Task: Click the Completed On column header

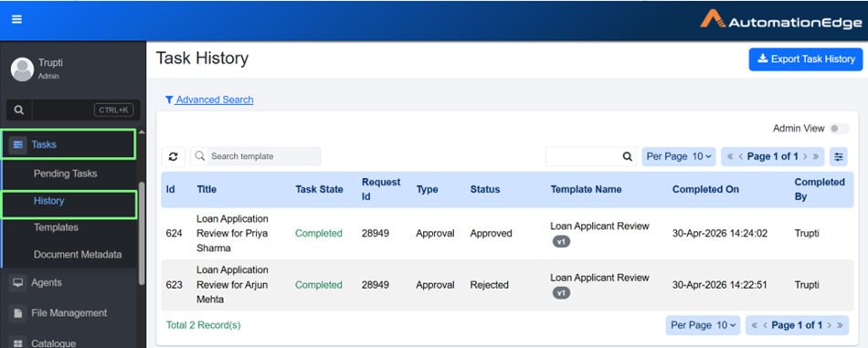Action: click(705, 189)
